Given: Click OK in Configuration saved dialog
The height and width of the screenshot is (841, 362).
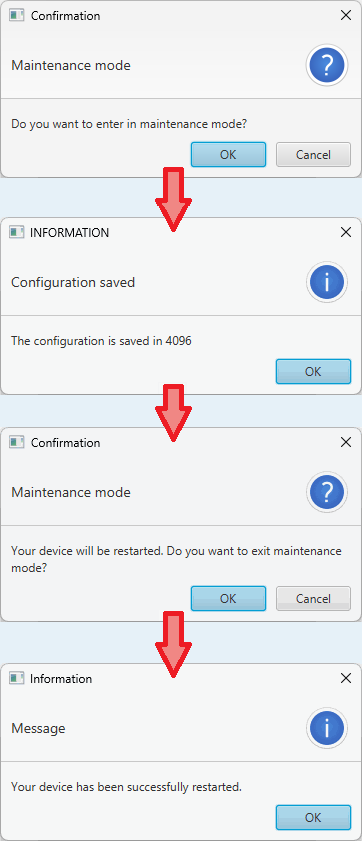Looking at the screenshot, I should (313, 371).
